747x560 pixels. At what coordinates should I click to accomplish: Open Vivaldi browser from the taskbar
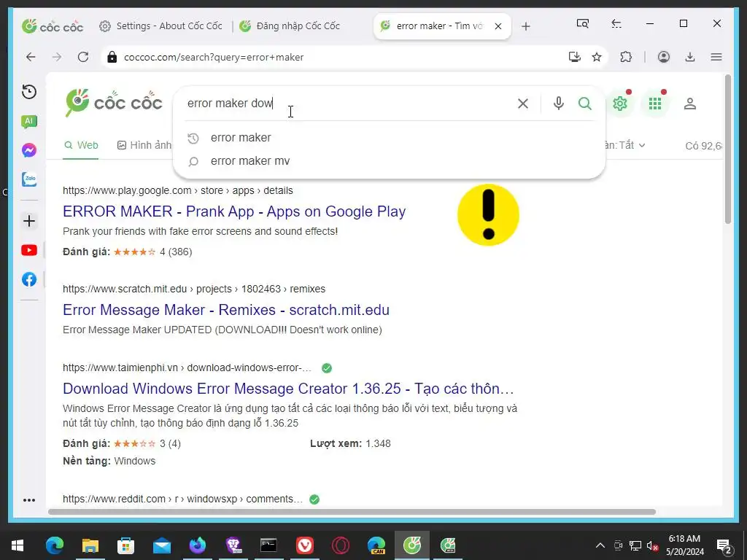tap(305, 545)
